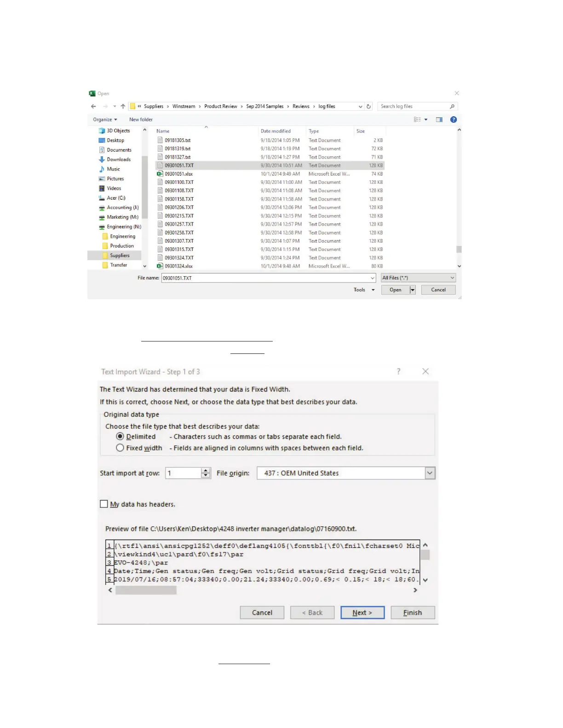The height and width of the screenshot is (728, 563).
Task: Refresh the log files folder
Action: pyautogui.click(x=368, y=106)
